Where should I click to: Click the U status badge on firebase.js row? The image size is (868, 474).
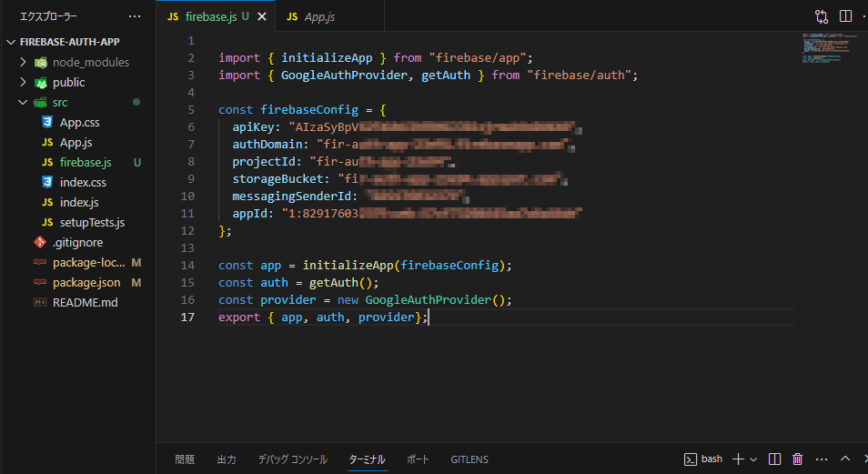(136, 162)
